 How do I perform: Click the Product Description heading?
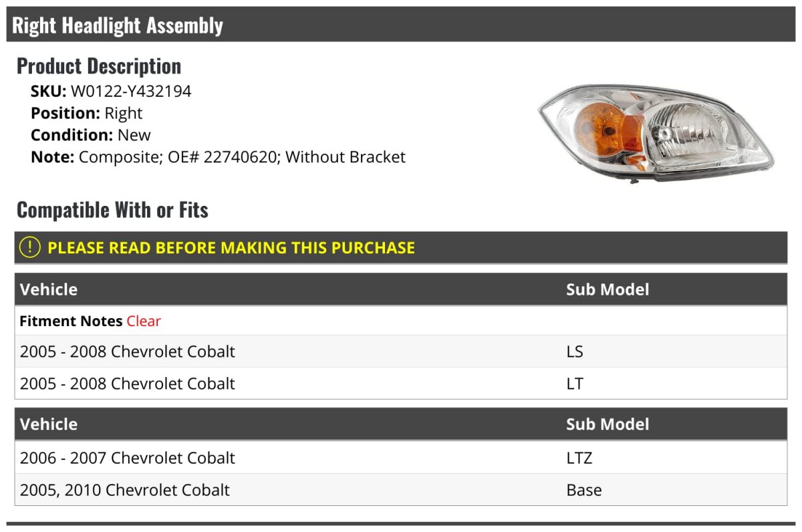(99, 65)
